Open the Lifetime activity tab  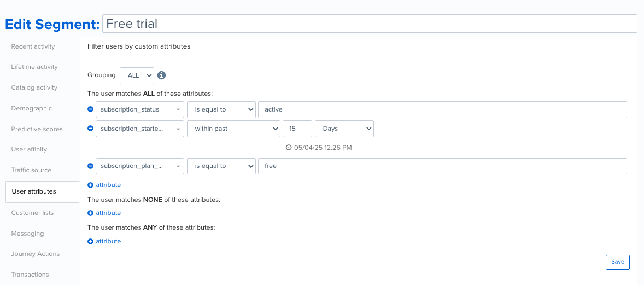coord(34,67)
